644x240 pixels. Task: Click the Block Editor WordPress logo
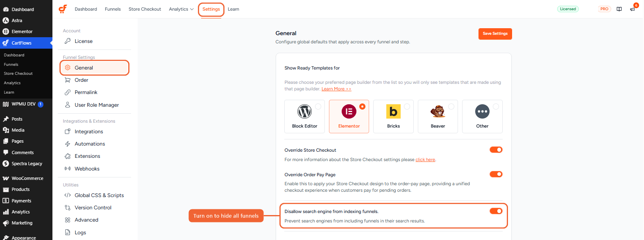click(304, 111)
